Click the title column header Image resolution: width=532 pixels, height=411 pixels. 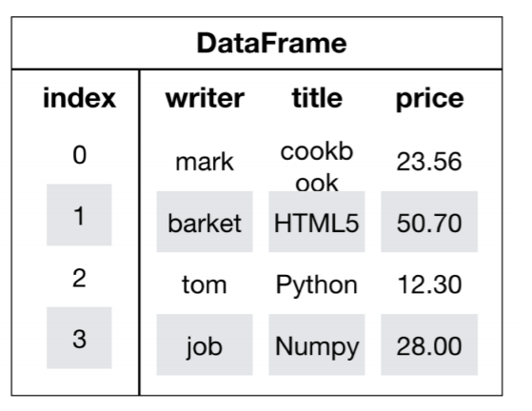click(x=317, y=98)
